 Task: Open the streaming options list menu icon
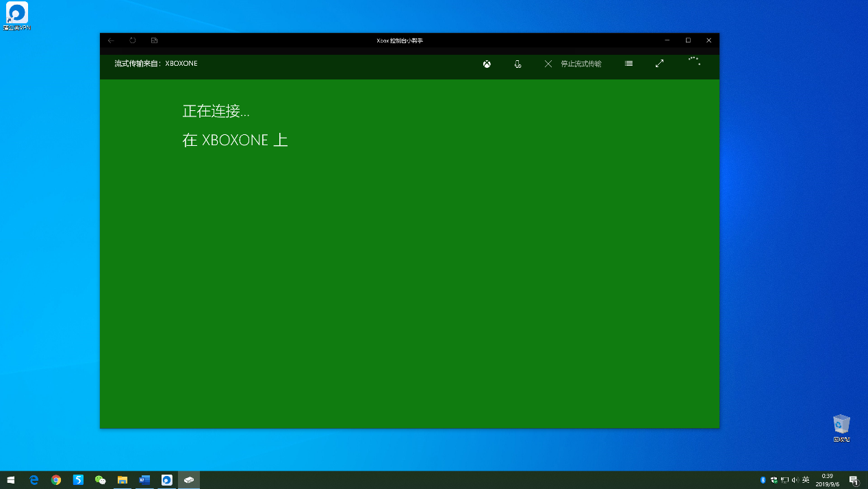pyautogui.click(x=628, y=64)
